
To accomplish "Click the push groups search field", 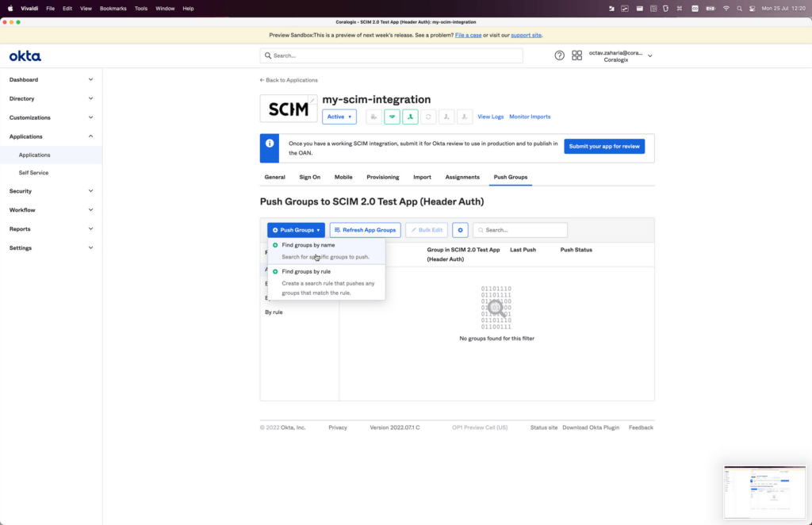I will coord(520,230).
